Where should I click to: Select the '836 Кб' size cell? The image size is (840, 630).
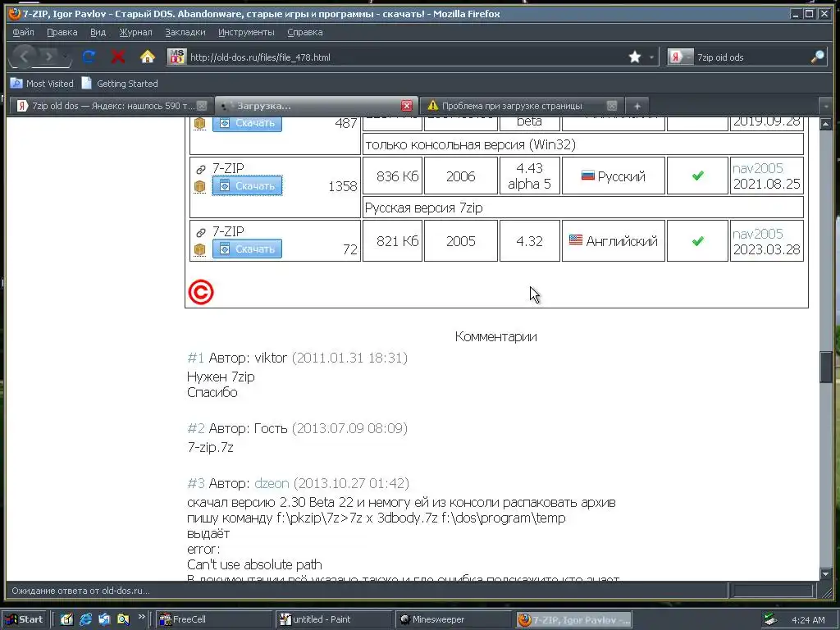pyautogui.click(x=392, y=176)
